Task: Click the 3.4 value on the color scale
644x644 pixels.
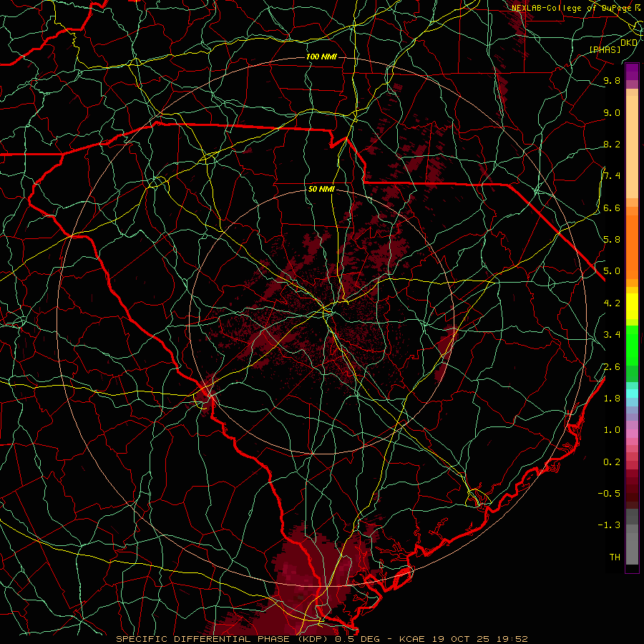Action: tap(612, 335)
